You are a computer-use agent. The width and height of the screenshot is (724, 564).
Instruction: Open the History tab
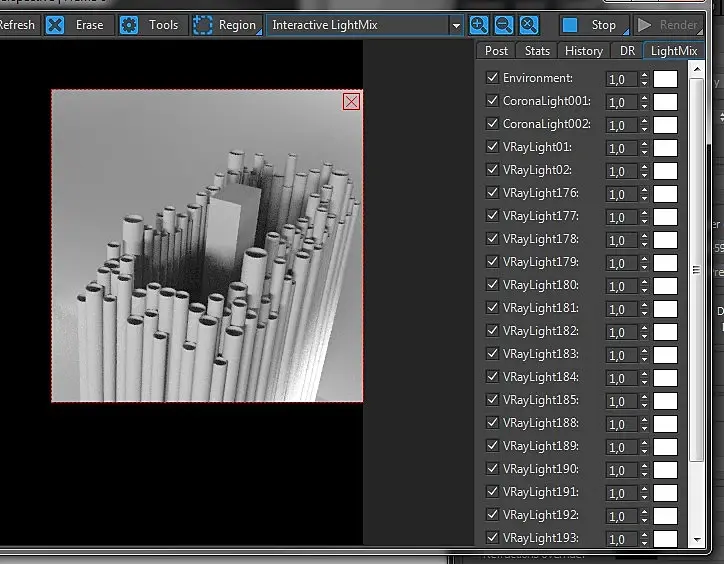[x=584, y=51]
